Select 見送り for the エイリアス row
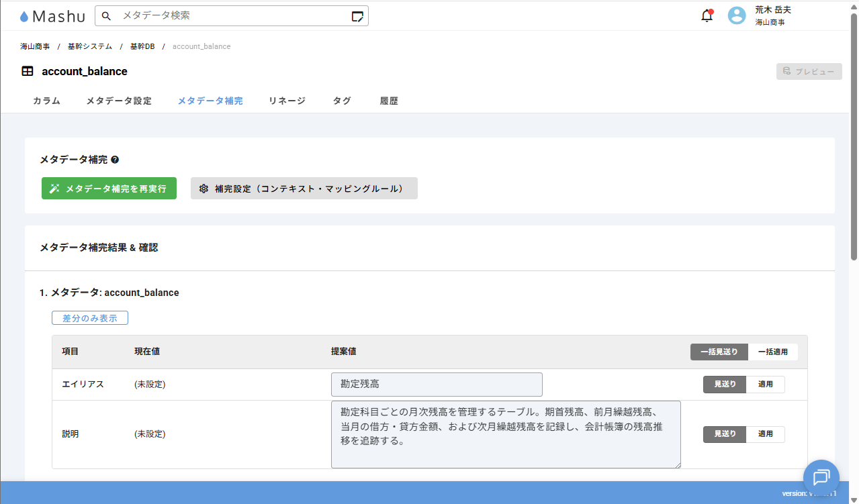This screenshot has height=504, width=859. point(725,385)
